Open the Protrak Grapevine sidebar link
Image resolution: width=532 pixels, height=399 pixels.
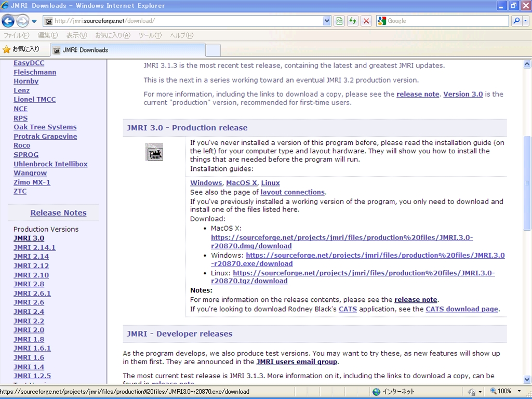point(45,137)
